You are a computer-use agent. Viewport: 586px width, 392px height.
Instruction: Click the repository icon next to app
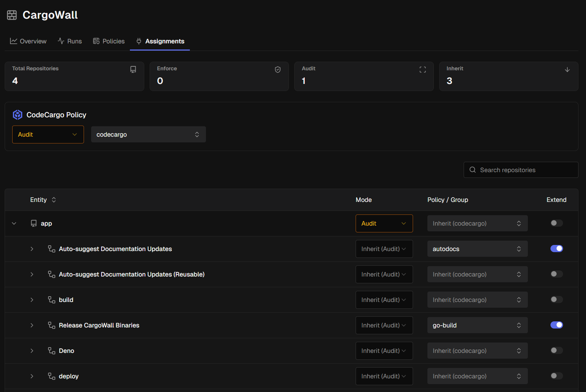[x=34, y=223]
